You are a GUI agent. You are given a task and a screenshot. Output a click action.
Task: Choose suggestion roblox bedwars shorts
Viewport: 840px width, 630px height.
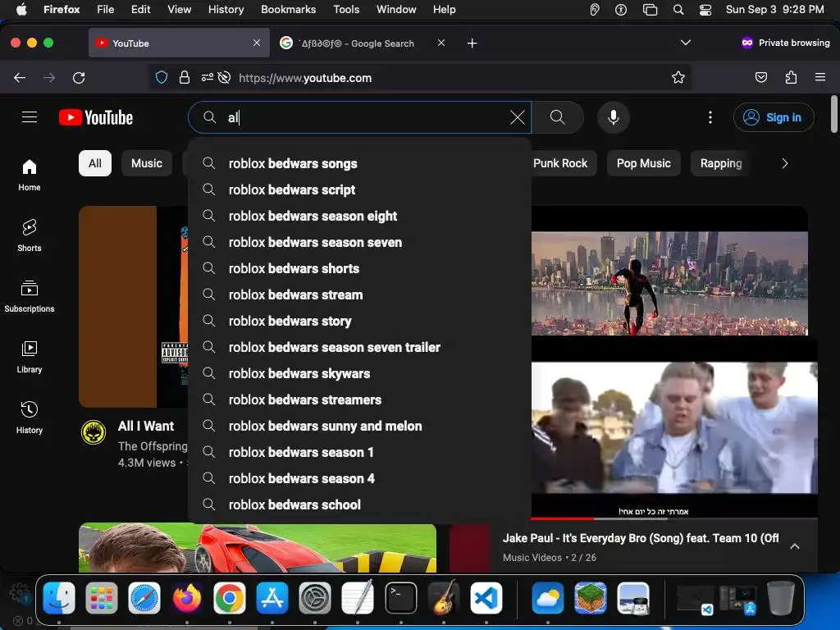click(x=359, y=268)
